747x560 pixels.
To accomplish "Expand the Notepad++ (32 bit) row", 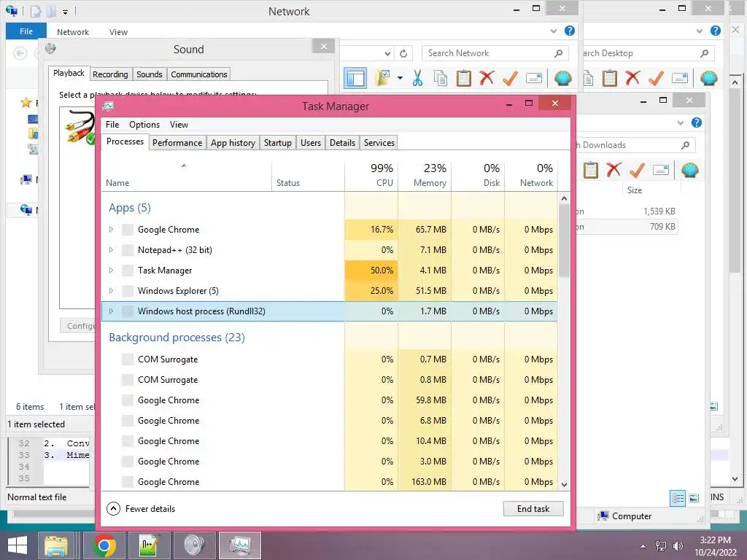I will 111,250.
